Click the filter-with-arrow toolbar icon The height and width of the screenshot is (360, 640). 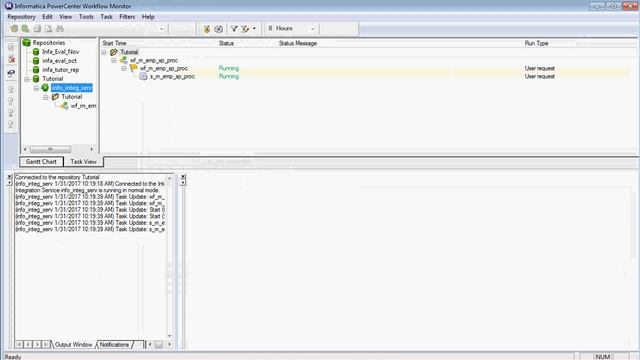pos(245,29)
